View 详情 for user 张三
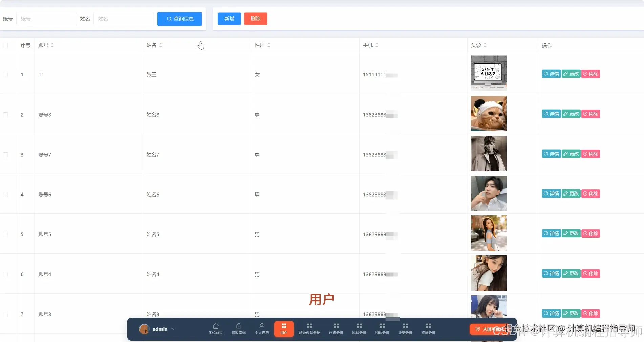The image size is (644, 342). pos(551,74)
